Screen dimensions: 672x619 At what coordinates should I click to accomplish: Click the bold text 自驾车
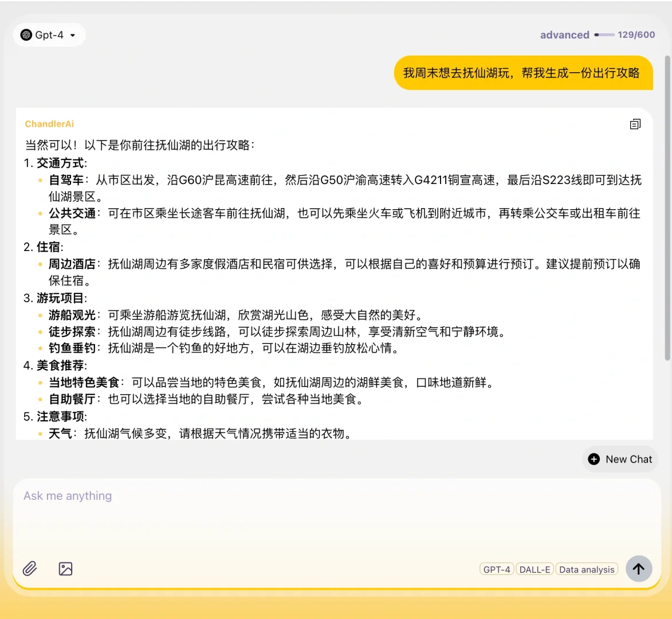point(66,179)
